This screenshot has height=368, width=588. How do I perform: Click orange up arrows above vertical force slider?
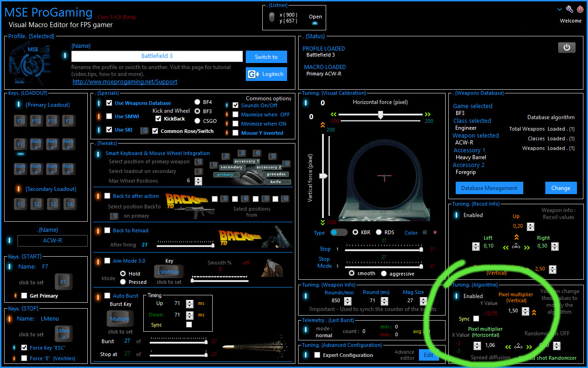(322, 124)
